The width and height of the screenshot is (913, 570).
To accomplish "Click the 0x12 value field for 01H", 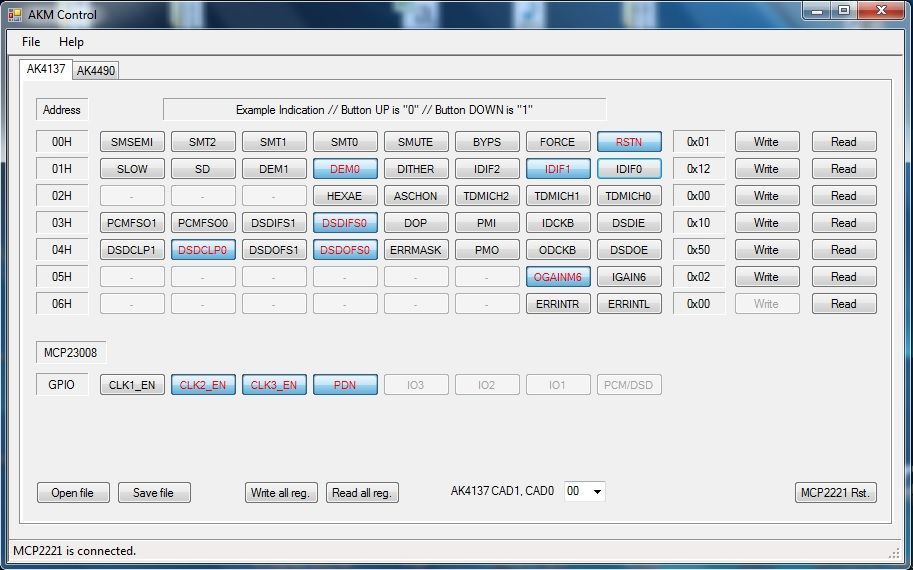I will 698,169.
